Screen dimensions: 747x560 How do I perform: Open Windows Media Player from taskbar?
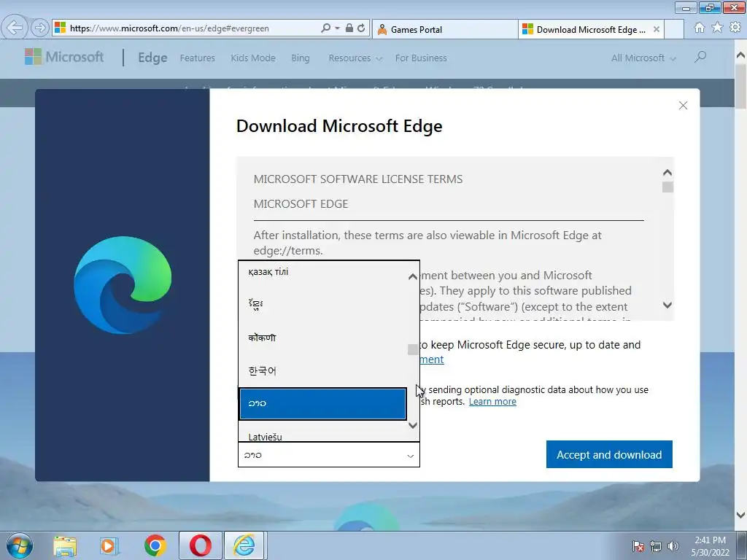click(x=109, y=545)
